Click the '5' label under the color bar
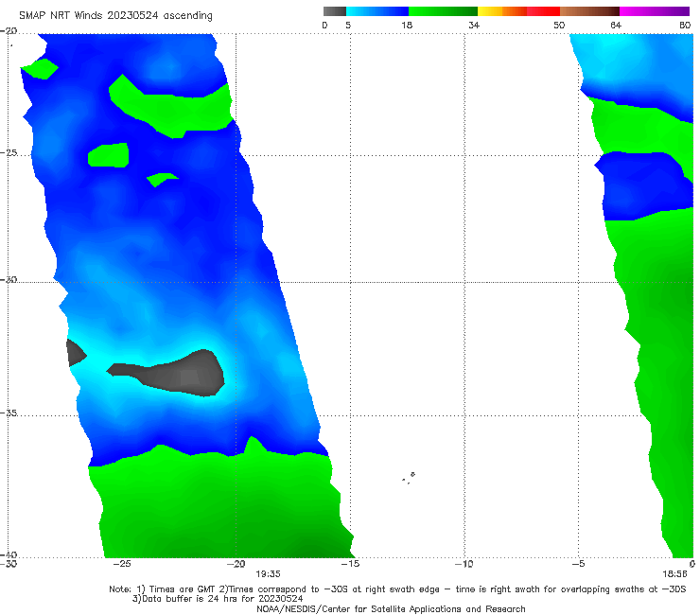 348,25
